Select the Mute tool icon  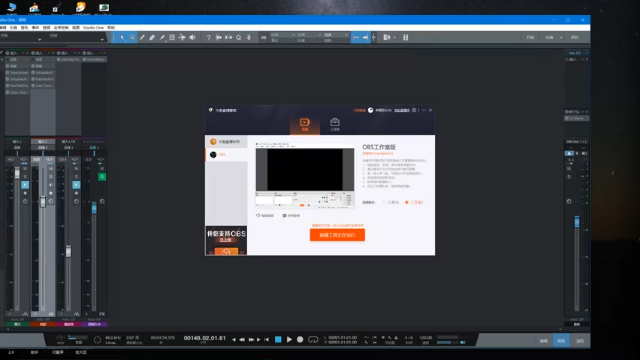click(x=172, y=38)
